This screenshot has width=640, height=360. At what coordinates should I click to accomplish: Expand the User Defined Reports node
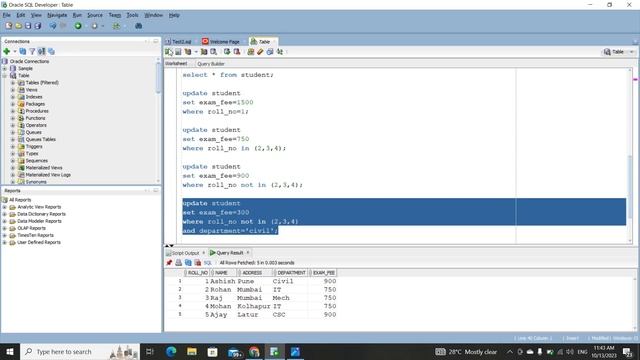[4, 242]
